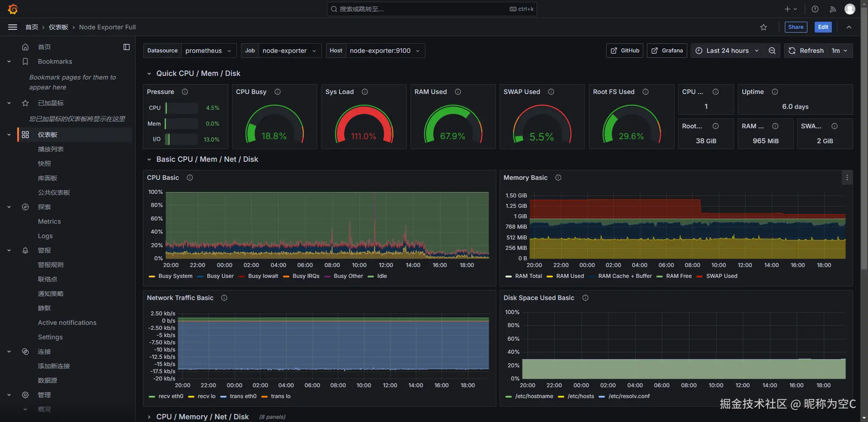Expand the CPU / Memory / Net / Disk row

coord(149,417)
